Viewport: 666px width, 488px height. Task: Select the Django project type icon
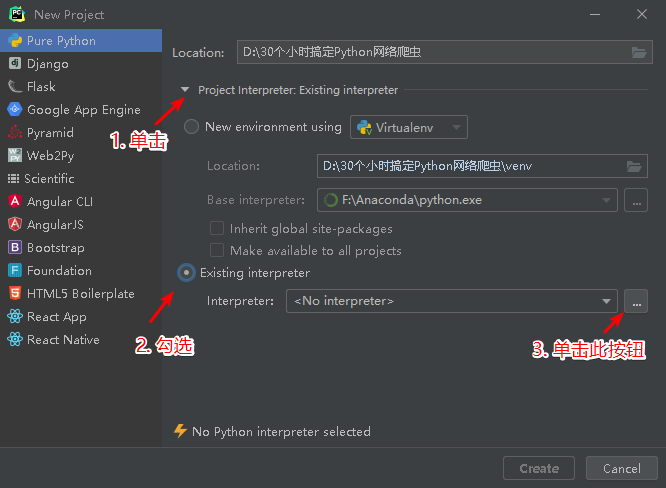(15, 64)
